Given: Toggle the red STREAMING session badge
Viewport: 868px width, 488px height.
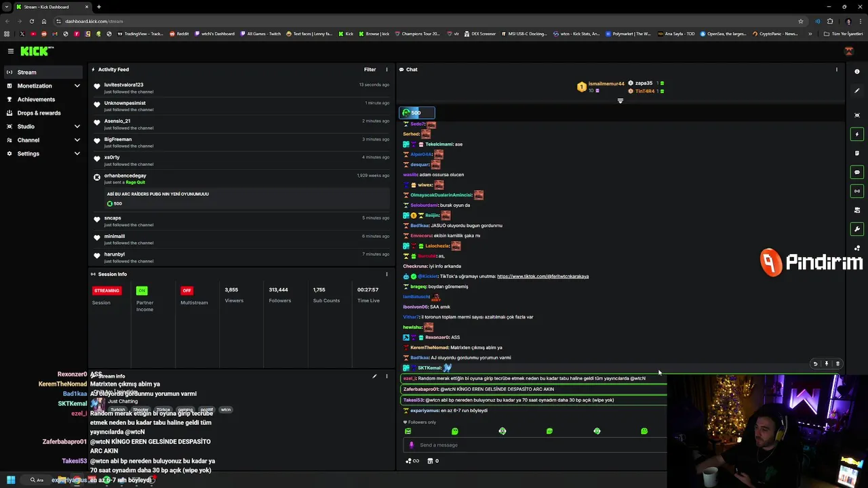Looking at the screenshot, I should coord(106,290).
